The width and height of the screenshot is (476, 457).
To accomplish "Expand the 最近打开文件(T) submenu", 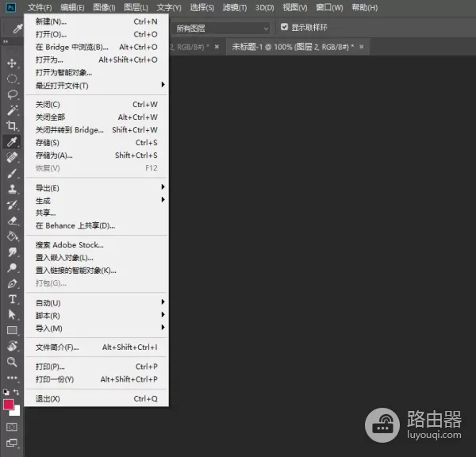I will point(96,86).
